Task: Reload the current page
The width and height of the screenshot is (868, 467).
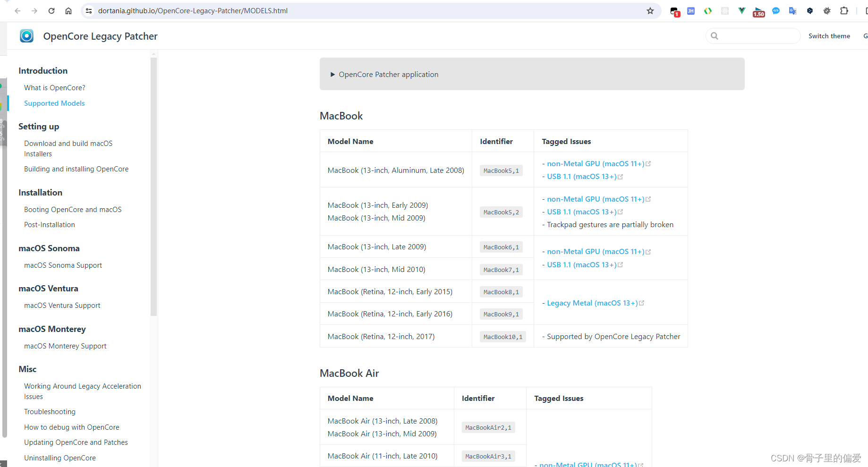Action: click(x=51, y=11)
